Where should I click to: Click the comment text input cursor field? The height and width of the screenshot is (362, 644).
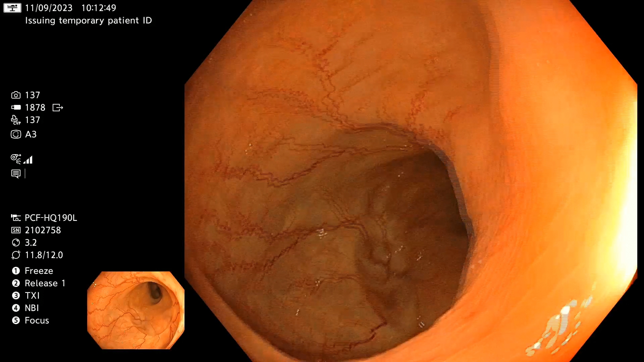coord(25,174)
